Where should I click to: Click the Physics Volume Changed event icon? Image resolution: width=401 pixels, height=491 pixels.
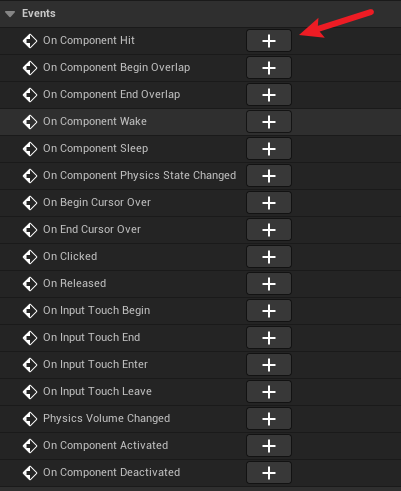[x=30, y=419]
